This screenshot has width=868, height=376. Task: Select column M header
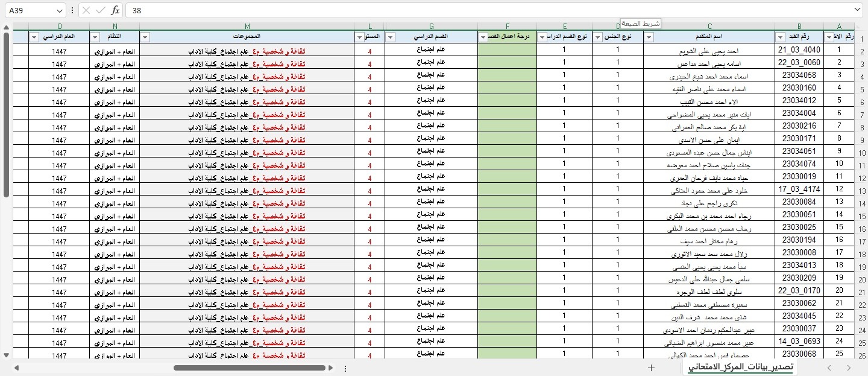click(x=247, y=26)
